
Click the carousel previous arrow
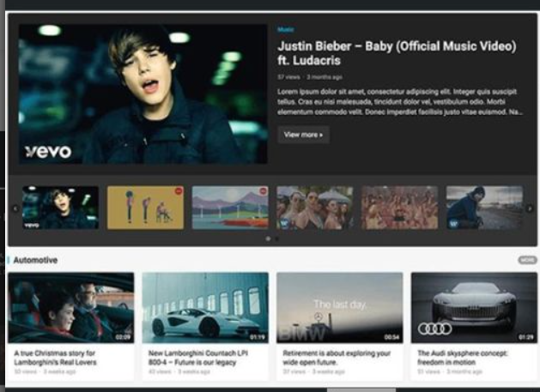[15, 208]
